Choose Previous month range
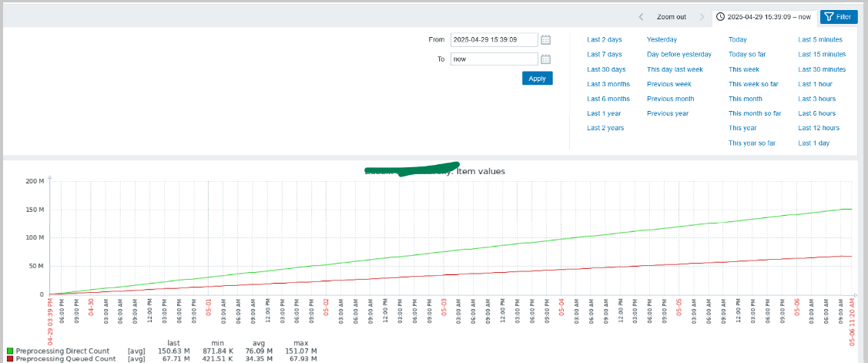The width and height of the screenshot is (868, 363). 670,99
